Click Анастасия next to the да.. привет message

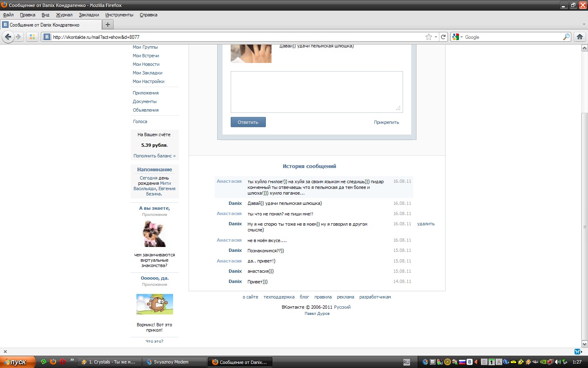click(x=229, y=261)
